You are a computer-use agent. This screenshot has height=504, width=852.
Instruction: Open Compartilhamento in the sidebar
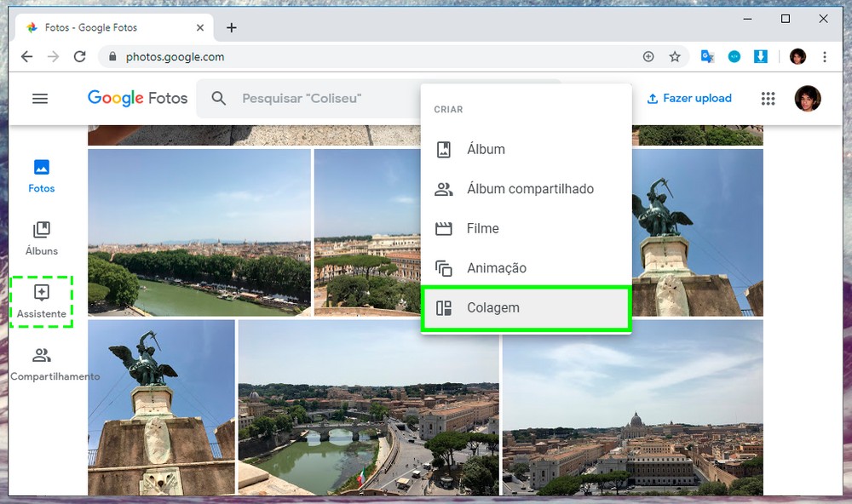pyautogui.click(x=55, y=364)
